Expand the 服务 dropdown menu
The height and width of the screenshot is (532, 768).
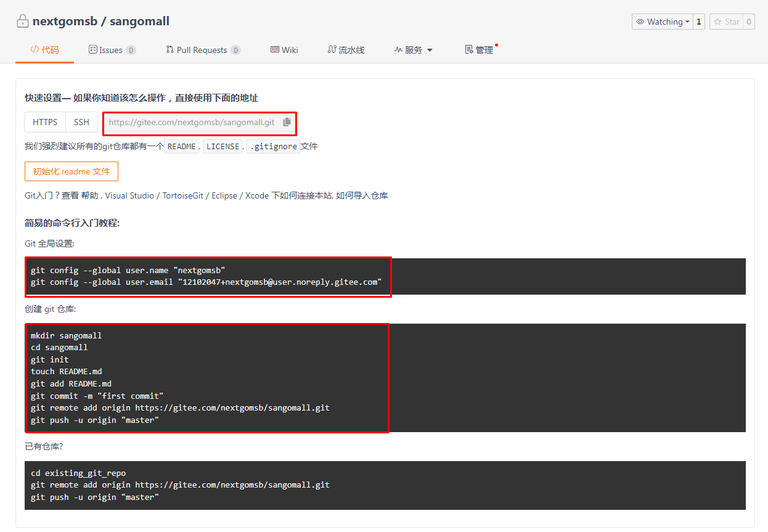point(414,50)
